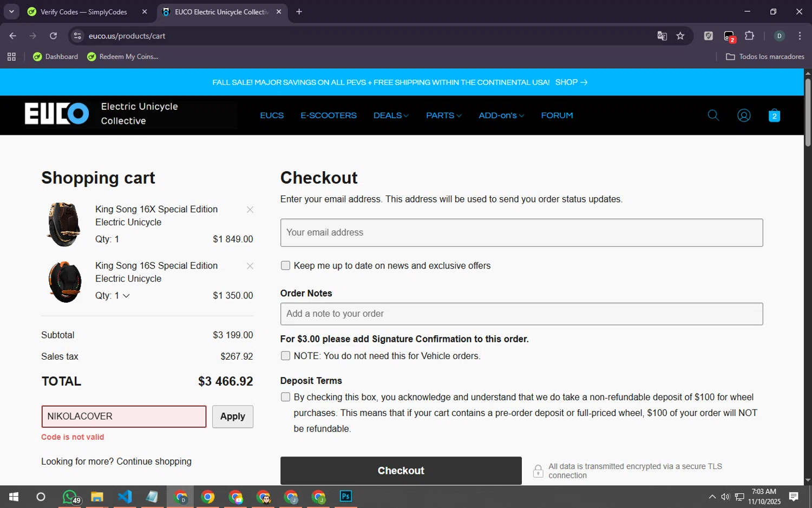Reload the current page
812x508 pixels.
point(53,36)
